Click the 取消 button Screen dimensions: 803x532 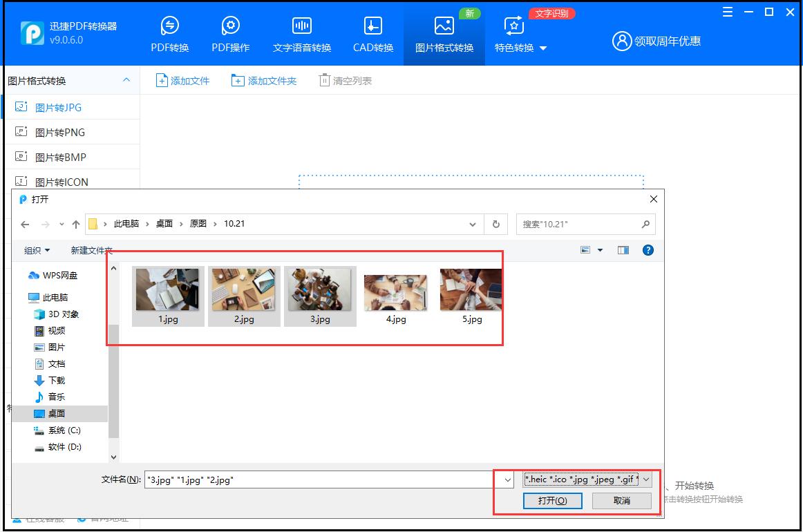click(x=622, y=500)
